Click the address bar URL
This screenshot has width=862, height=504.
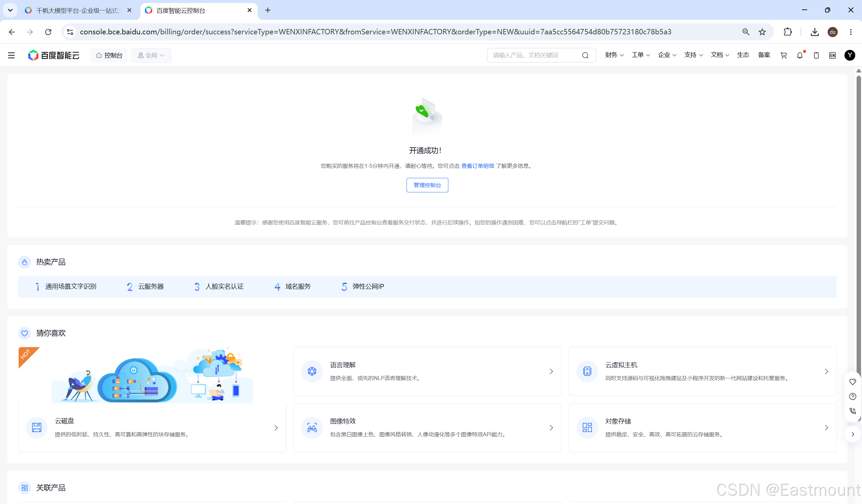tap(375, 32)
